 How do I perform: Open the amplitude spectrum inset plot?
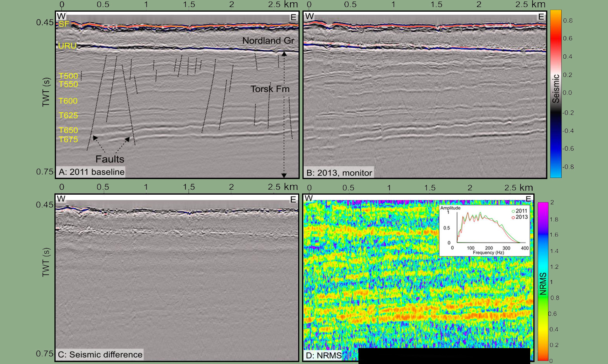coord(485,230)
